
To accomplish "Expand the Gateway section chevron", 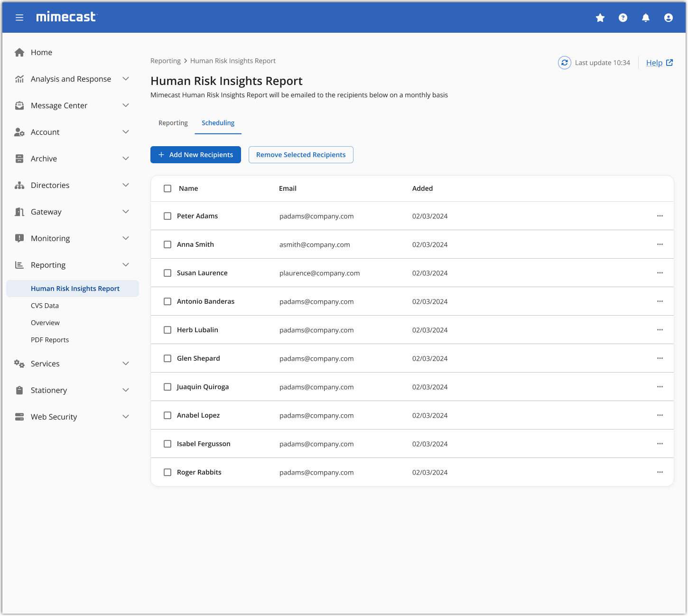I will click(x=126, y=212).
